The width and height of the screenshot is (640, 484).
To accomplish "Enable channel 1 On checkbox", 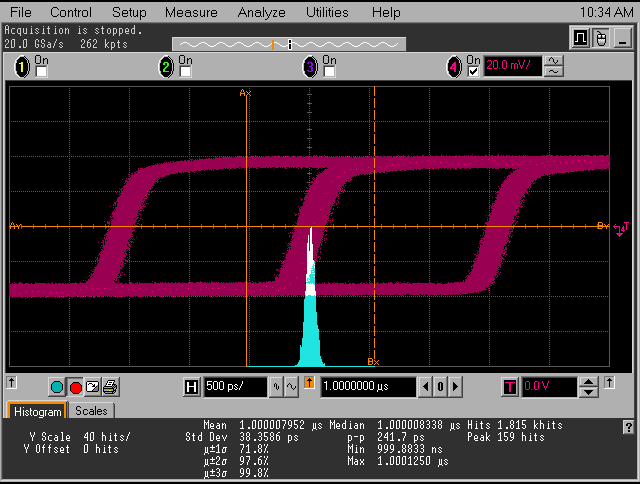I will click(x=41, y=72).
